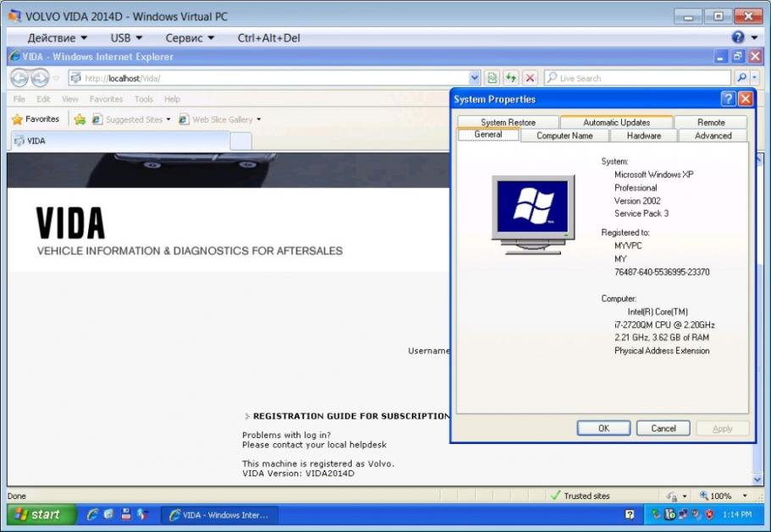Select the VIDA browser tab
Image resolution: width=771 pixels, height=532 pixels.
click(120, 141)
